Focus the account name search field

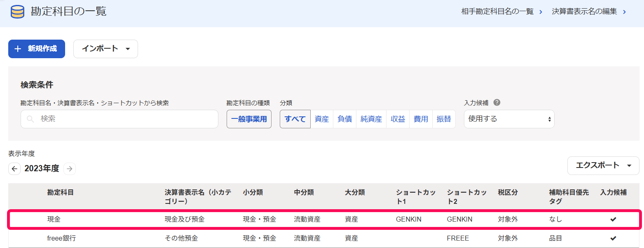pos(119,119)
